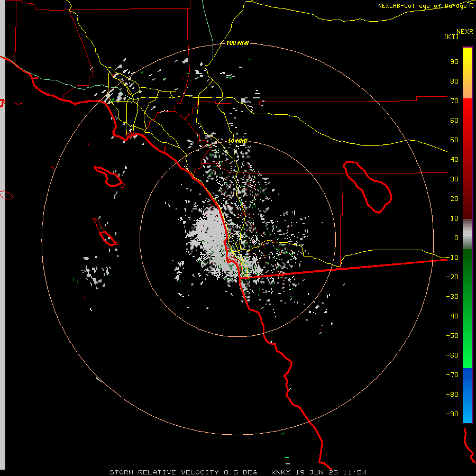Click the 100 NMI range ring label
The height and width of the screenshot is (476, 476).
237,43
